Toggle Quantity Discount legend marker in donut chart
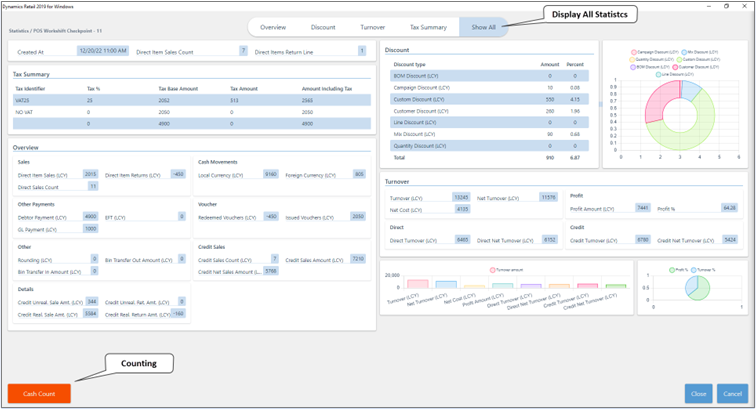 click(632, 59)
